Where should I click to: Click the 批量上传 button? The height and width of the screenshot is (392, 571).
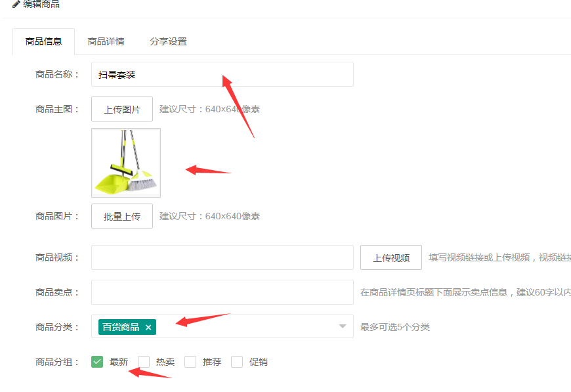pos(122,216)
